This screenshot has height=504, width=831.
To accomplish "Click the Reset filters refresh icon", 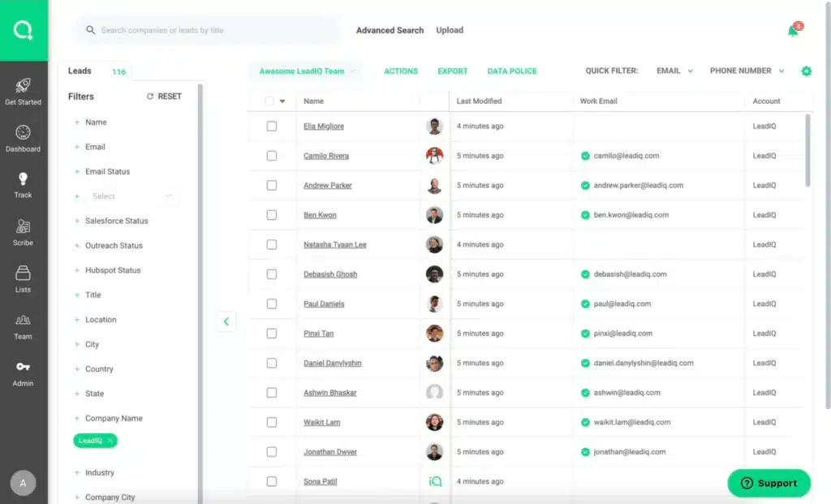I will (x=150, y=96).
